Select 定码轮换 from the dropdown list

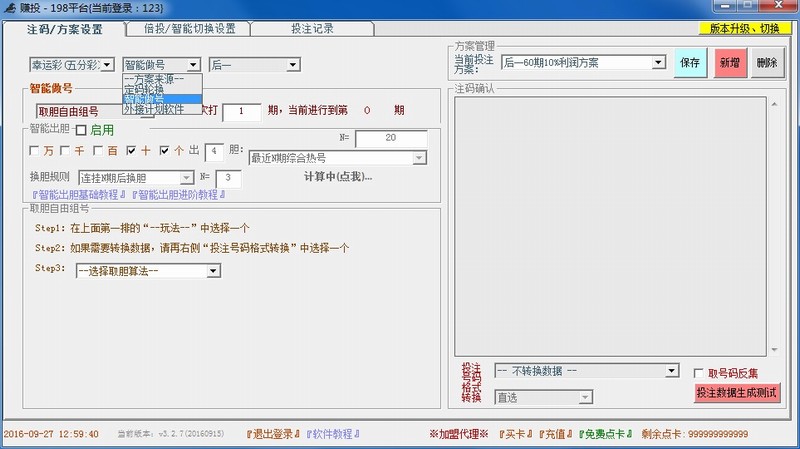pyautogui.click(x=146, y=88)
